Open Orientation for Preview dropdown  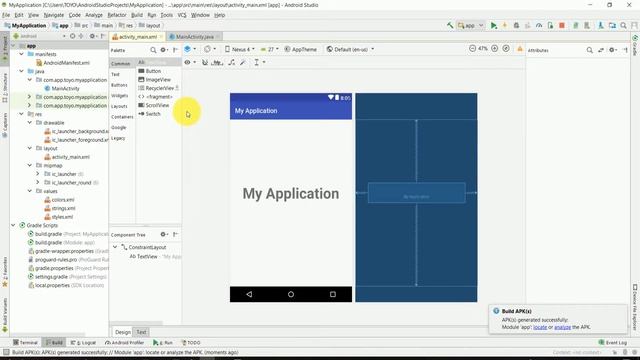pos(210,49)
